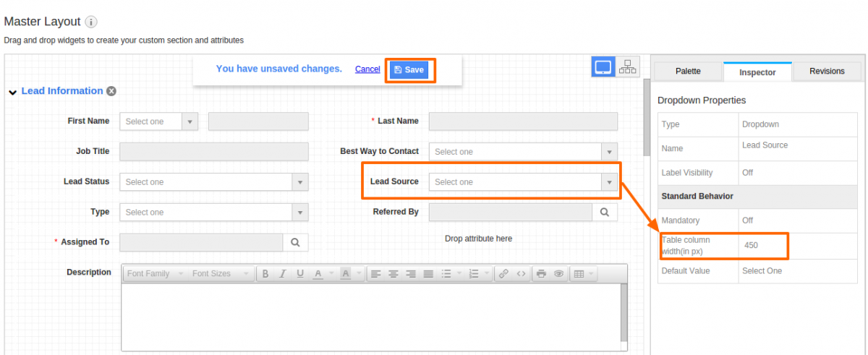Collapse the Lead Information section
868x355 pixels.
coord(13,92)
